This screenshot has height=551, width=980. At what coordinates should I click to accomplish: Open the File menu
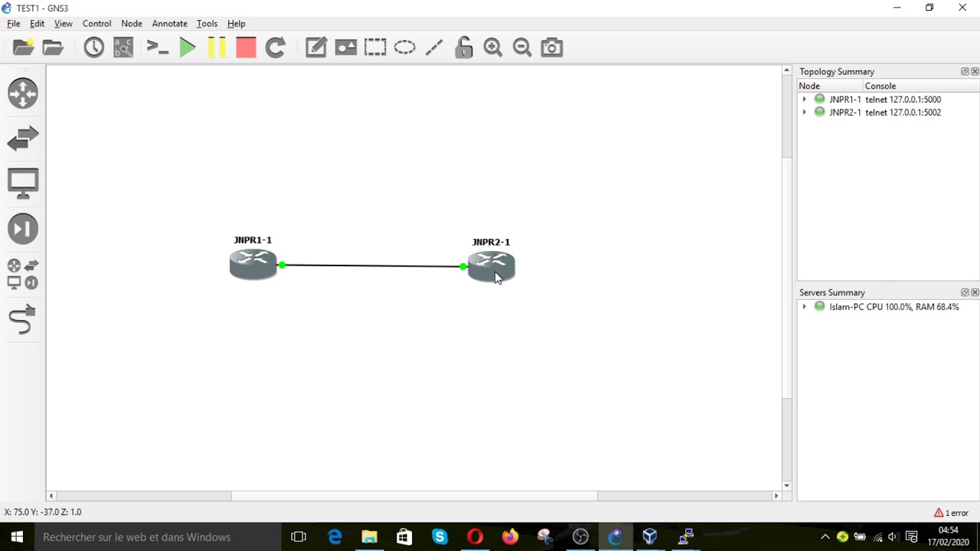click(14, 24)
